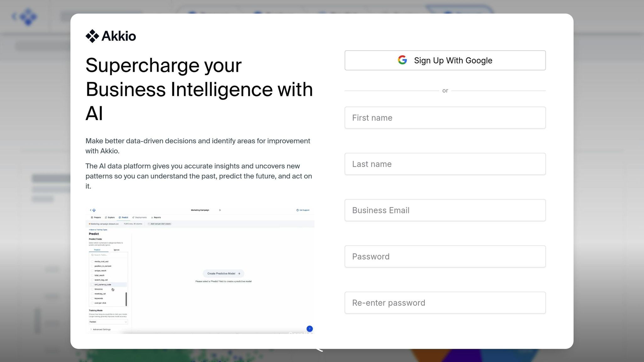Image resolution: width=644 pixels, height=362 pixels.
Task: Tick the timezone field checkbox in preview
Action: tap(92, 289)
